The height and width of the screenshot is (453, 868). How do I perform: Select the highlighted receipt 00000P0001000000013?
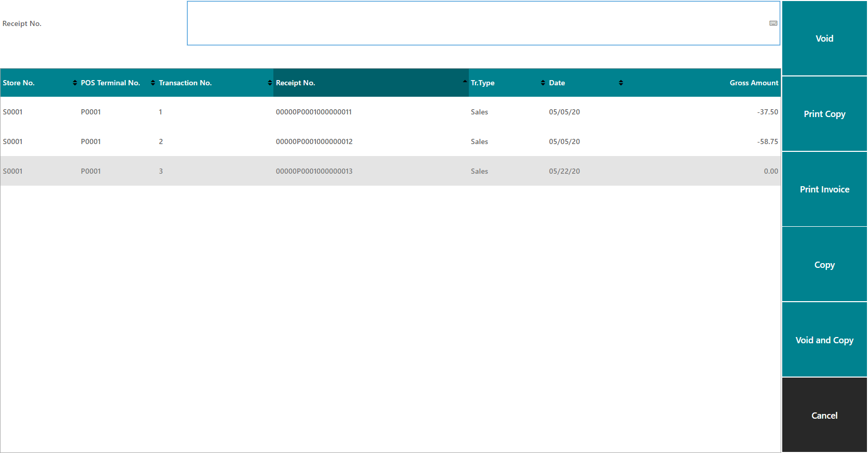pyautogui.click(x=314, y=172)
